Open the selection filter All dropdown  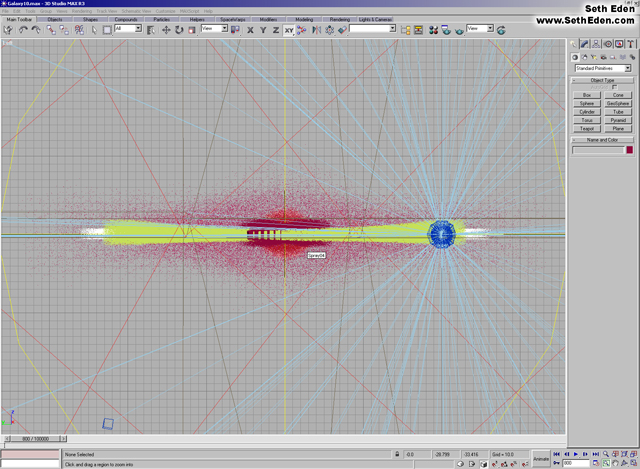tap(128, 29)
